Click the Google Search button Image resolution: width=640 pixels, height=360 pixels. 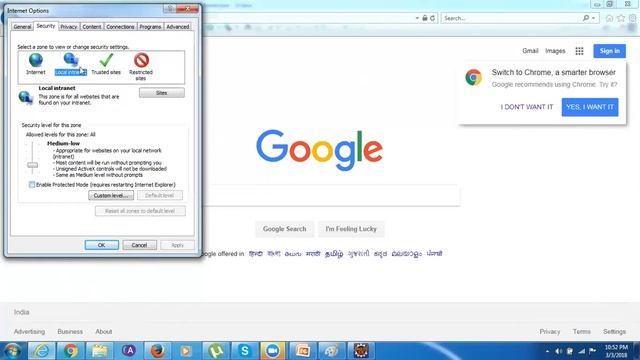(284, 229)
